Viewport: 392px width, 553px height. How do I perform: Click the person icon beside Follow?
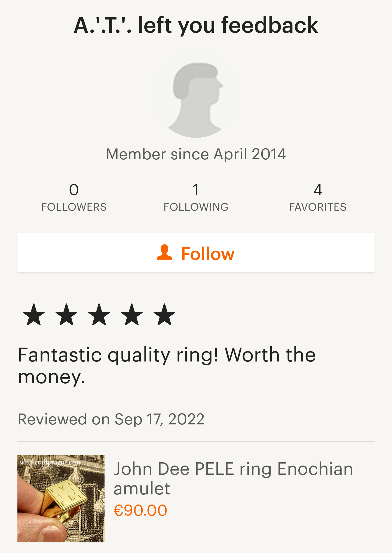pyautogui.click(x=164, y=252)
